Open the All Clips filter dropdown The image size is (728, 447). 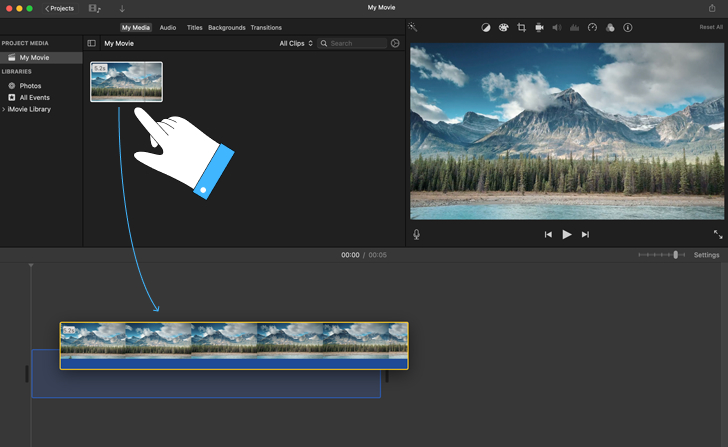click(296, 43)
